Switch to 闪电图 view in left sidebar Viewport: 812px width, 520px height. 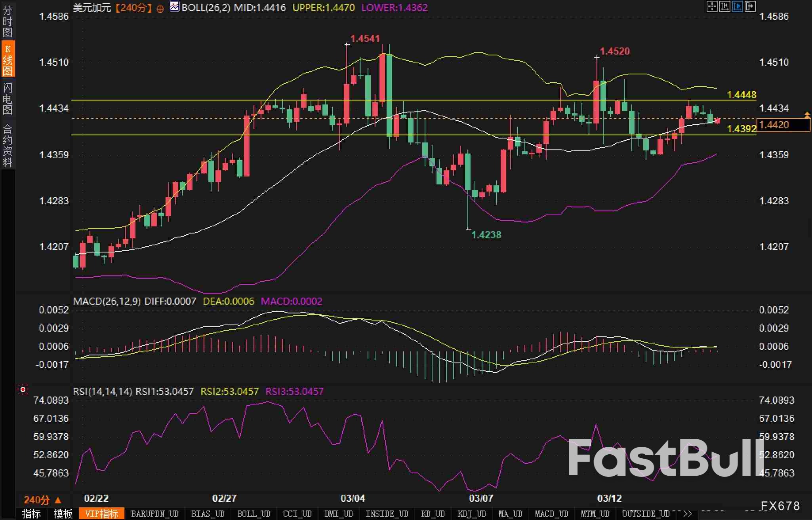coord(8,99)
